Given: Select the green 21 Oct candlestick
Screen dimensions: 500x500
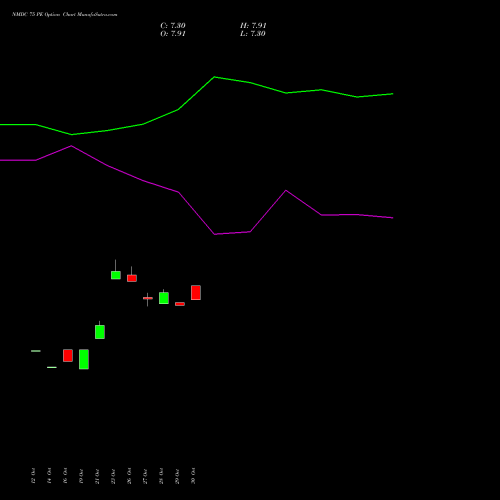Looking at the screenshot, I should pyautogui.click(x=100, y=331).
